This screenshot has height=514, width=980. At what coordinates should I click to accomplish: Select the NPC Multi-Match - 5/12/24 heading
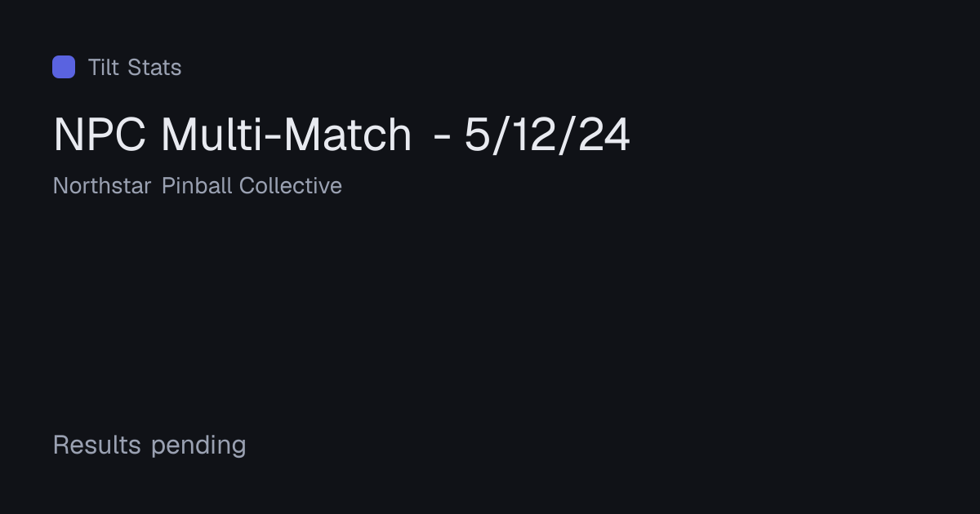[x=341, y=135]
